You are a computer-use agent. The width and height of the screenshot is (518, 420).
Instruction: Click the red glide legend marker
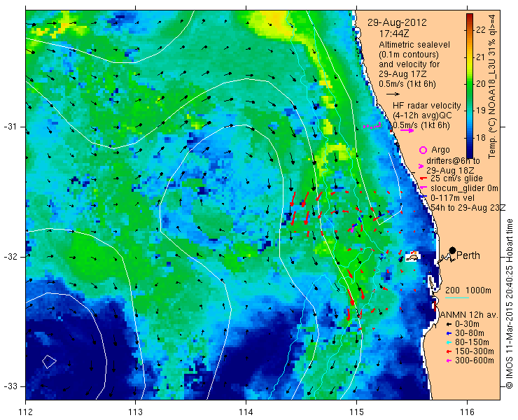coord(422,178)
